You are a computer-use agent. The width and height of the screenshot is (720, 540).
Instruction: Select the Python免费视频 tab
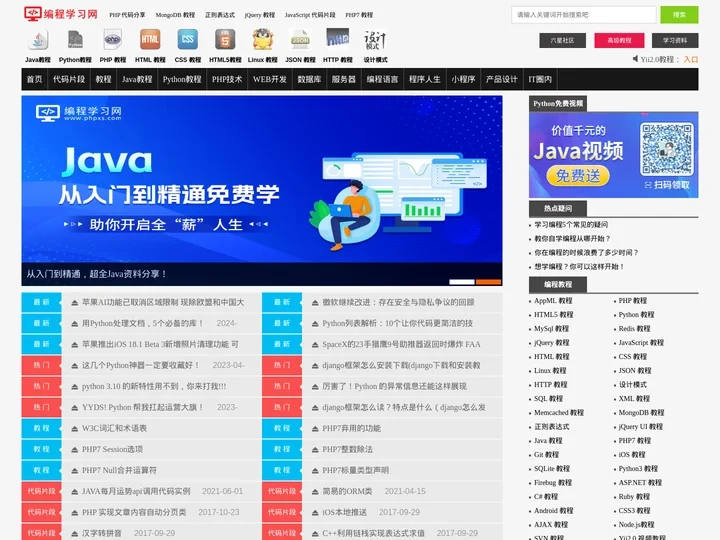click(558, 103)
